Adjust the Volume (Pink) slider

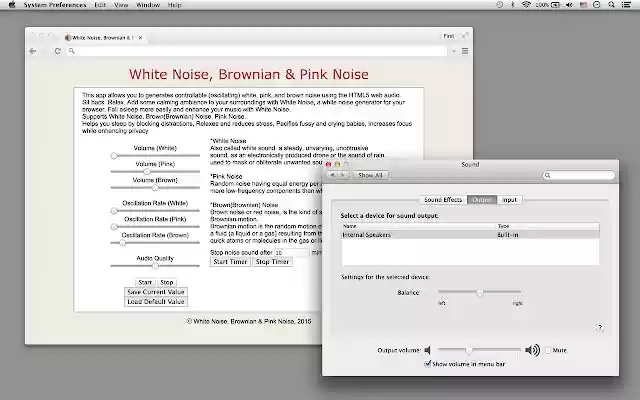click(x=155, y=171)
